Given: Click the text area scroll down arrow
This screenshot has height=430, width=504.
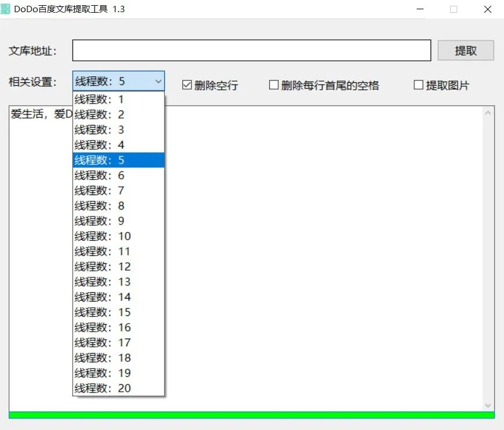Looking at the screenshot, I should pyautogui.click(x=488, y=406).
